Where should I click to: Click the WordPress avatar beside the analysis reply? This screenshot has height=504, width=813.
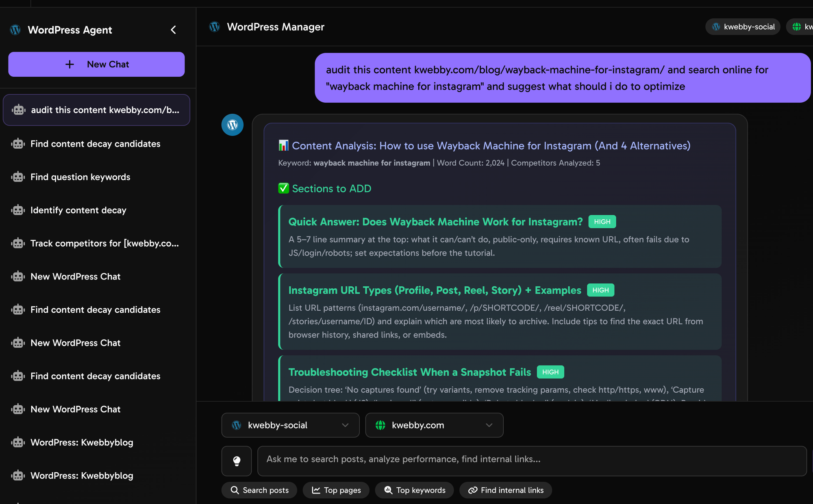[232, 125]
